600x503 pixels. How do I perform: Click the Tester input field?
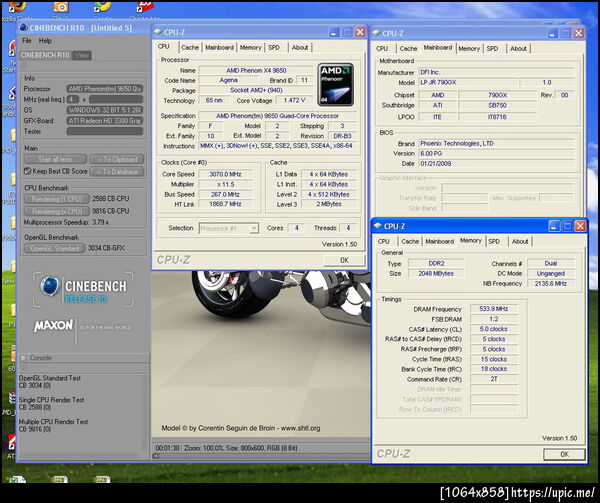click(105, 130)
